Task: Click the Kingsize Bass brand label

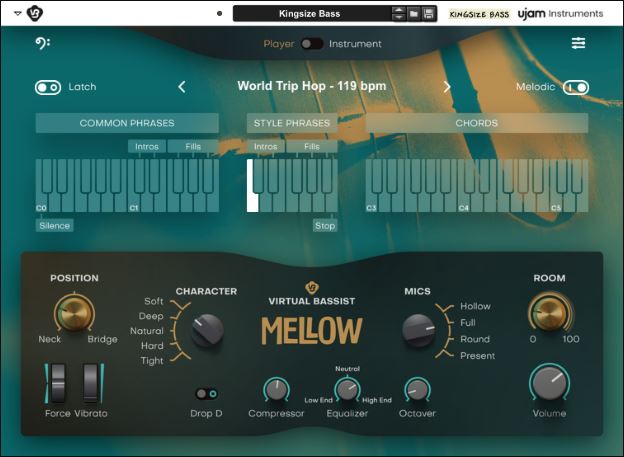Action: pyautogui.click(x=479, y=14)
